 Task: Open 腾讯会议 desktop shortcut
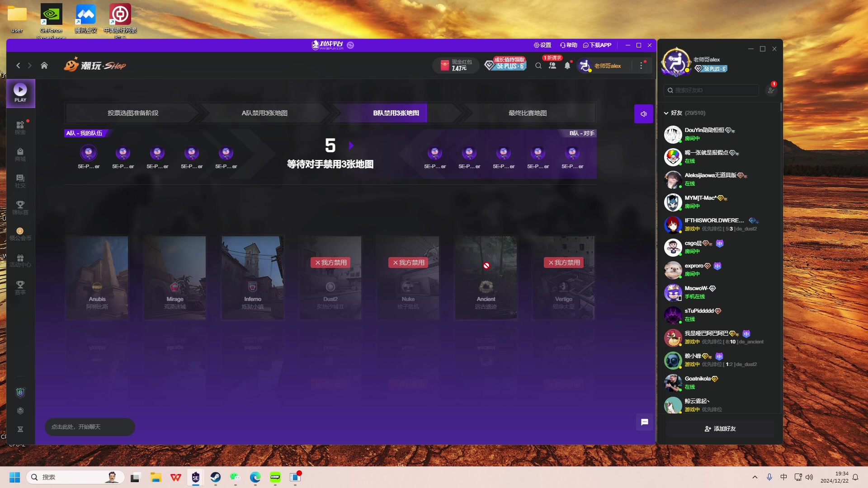pyautogui.click(x=86, y=19)
